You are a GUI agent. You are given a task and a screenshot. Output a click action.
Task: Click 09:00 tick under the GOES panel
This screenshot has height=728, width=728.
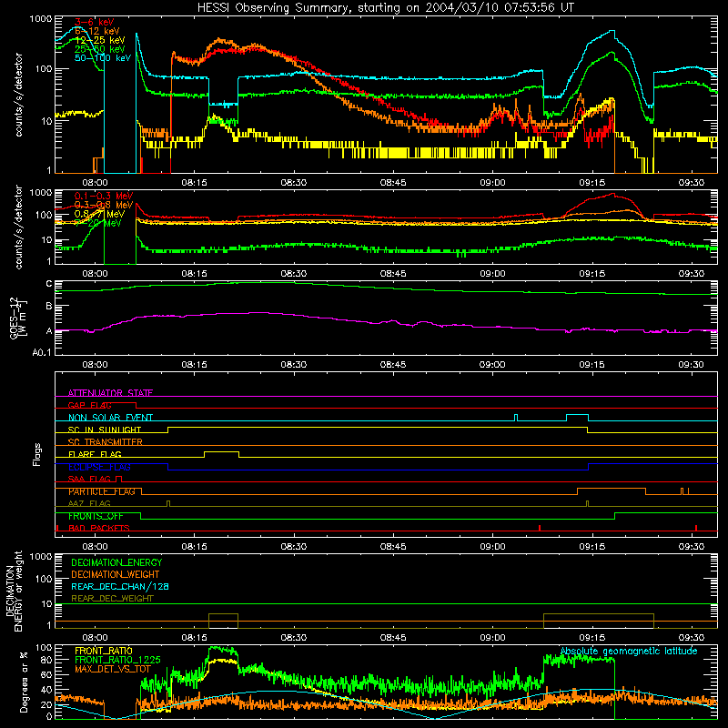pyautogui.click(x=492, y=365)
